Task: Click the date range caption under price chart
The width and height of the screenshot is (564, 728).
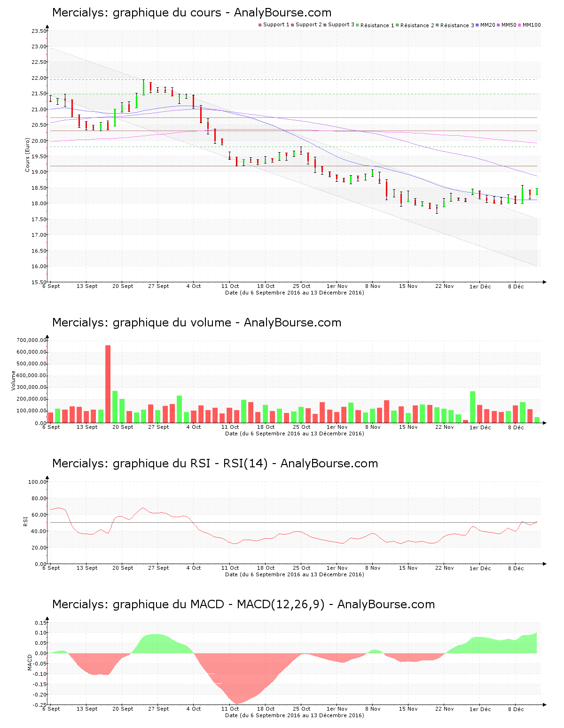Action: pos(295,293)
